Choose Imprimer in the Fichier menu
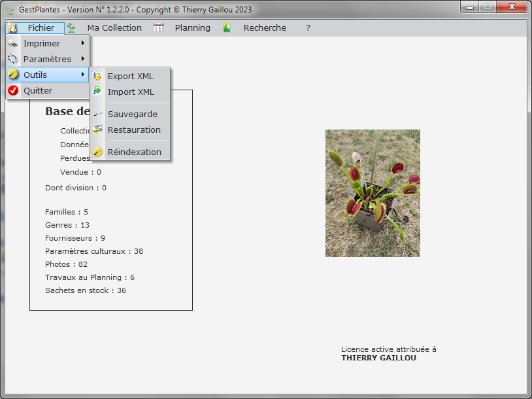Image resolution: width=532 pixels, height=399 pixels. [48, 43]
